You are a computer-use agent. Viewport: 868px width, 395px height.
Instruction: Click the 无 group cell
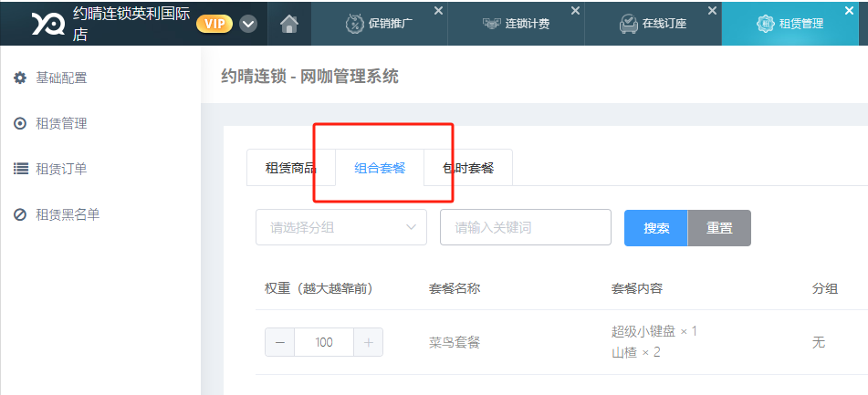pos(819,342)
